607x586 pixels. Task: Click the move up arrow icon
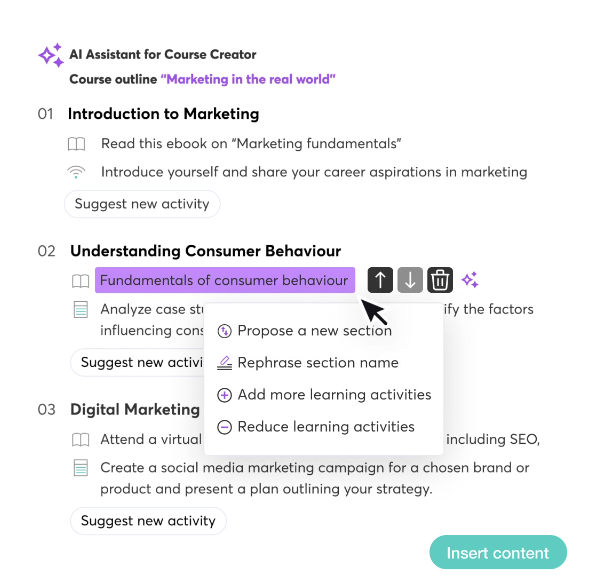[x=380, y=280]
